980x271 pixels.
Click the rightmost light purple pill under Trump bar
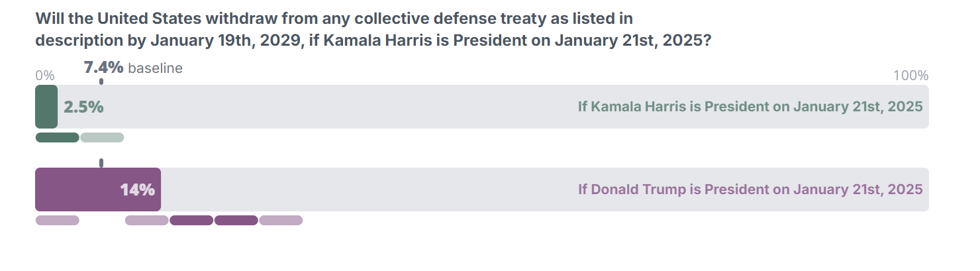coord(281,221)
